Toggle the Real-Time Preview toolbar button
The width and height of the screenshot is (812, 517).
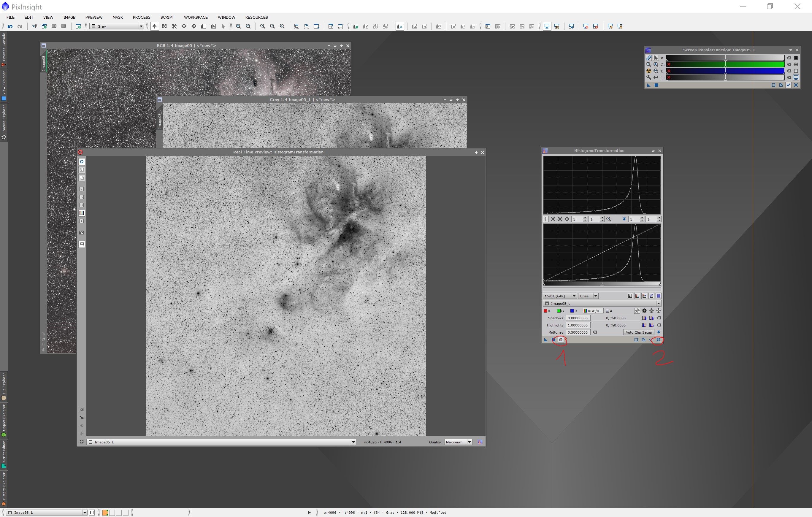[x=400, y=26]
